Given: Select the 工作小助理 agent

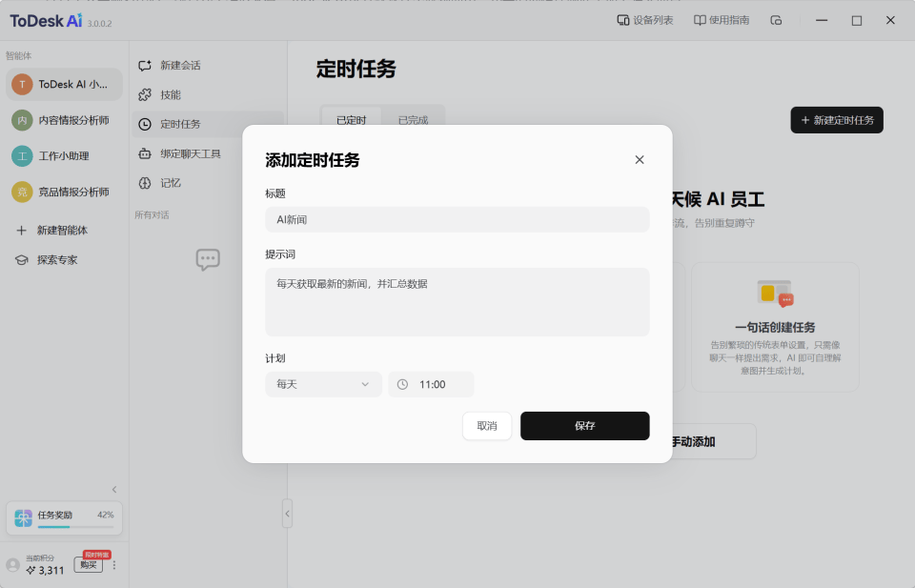Looking at the screenshot, I should point(64,155).
